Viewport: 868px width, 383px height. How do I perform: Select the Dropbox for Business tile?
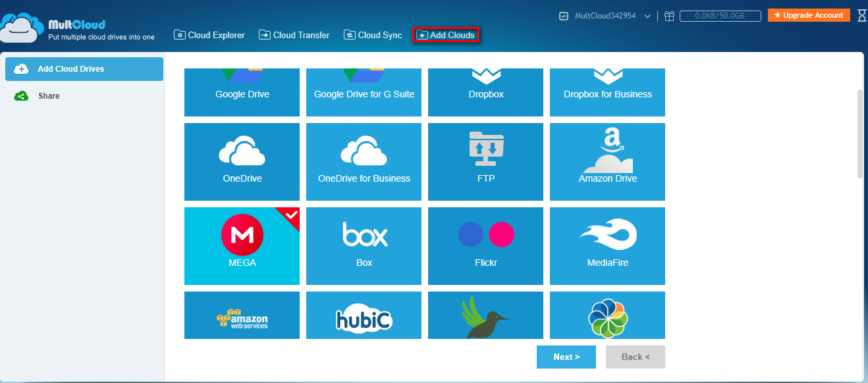pyautogui.click(x=607, y=92)
